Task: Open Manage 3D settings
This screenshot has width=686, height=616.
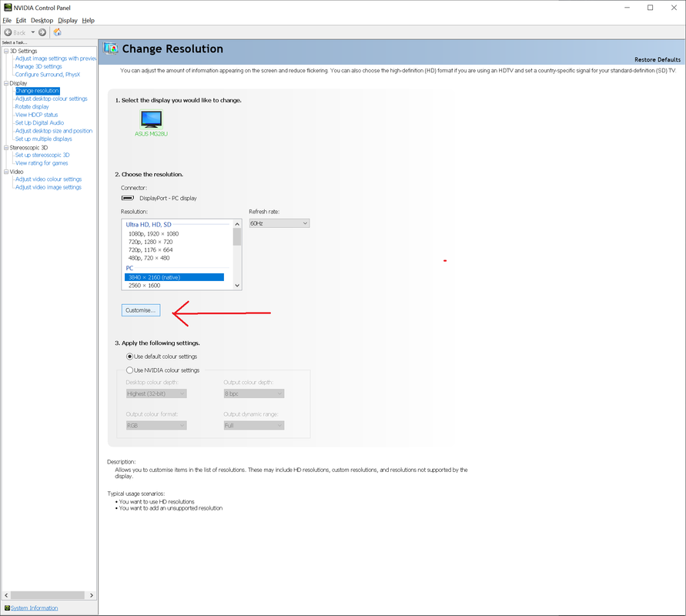Action: point(38,66)
